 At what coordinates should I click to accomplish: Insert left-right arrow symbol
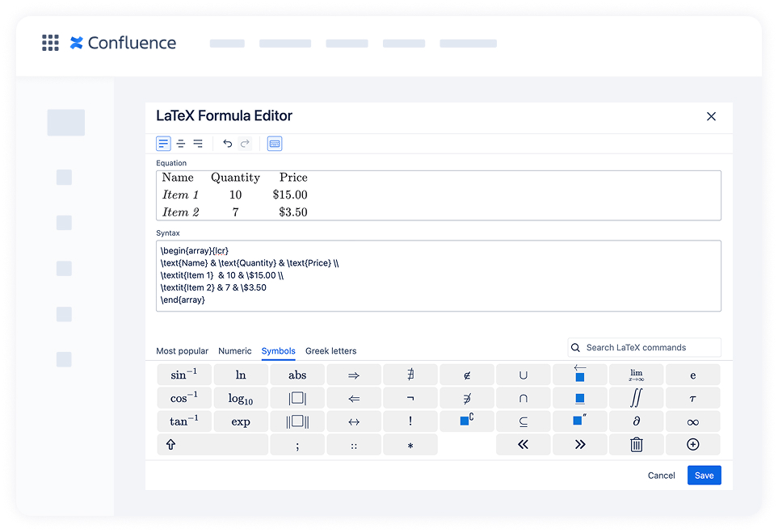click(x=354, y=421)
